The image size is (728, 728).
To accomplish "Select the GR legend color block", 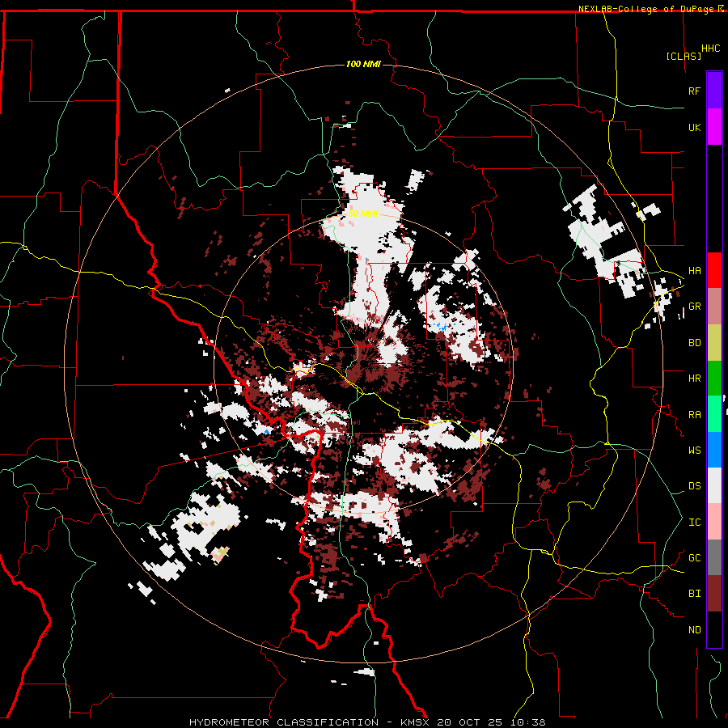I will click(714, 307).
